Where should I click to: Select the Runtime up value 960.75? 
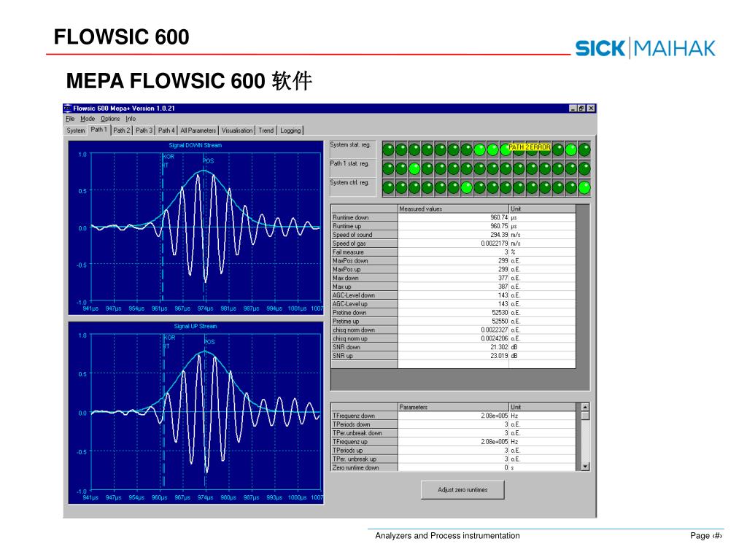499,226
